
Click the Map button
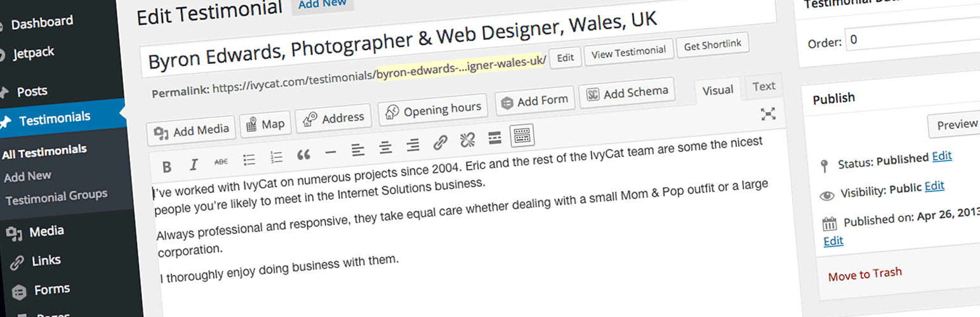tap(265, 124)
